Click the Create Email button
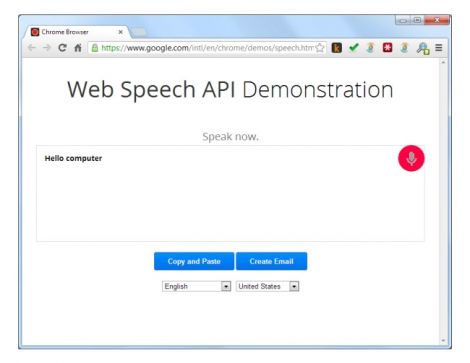This screenshot has height=363, width=470. click(x=272, y=261)
